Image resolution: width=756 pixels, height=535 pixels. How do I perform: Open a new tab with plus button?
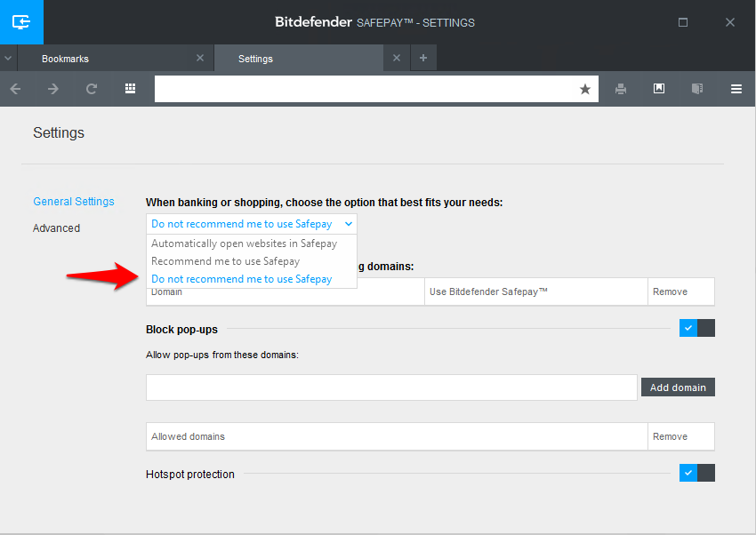point(423,58)
